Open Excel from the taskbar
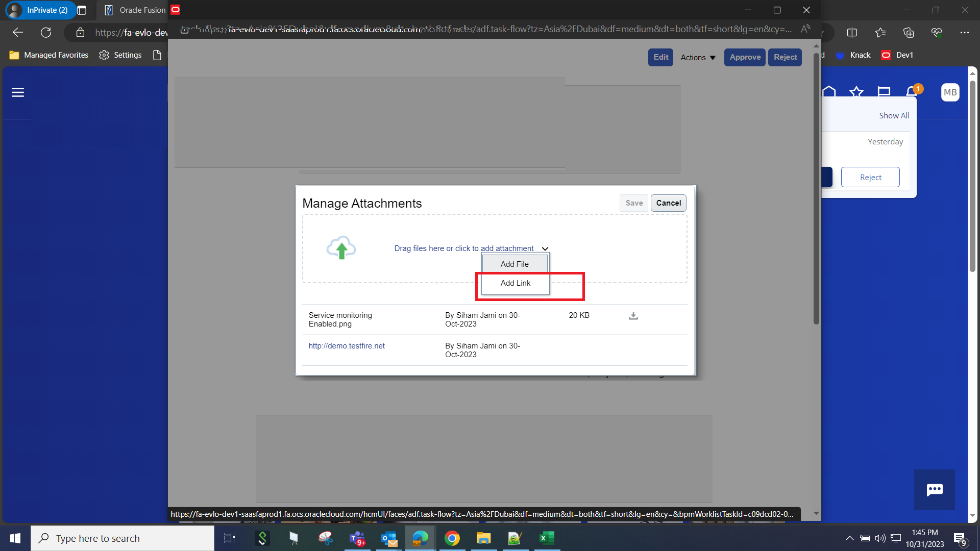The width and height of the screenshot is (980, 551). click(547, 538)
